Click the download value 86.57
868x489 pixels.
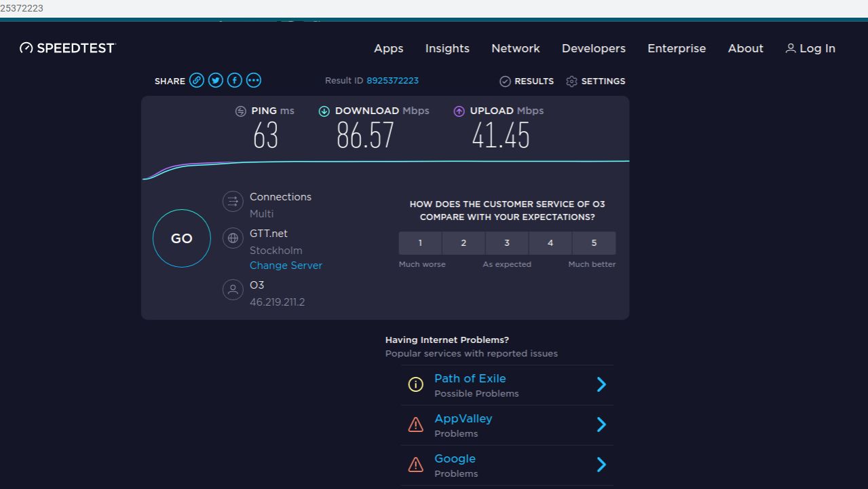coord(365,136)
